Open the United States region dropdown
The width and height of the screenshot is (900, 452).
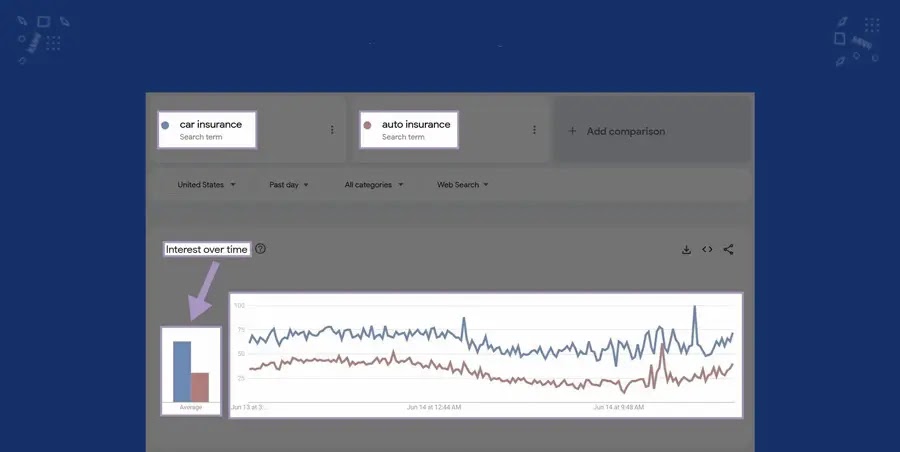207,185
